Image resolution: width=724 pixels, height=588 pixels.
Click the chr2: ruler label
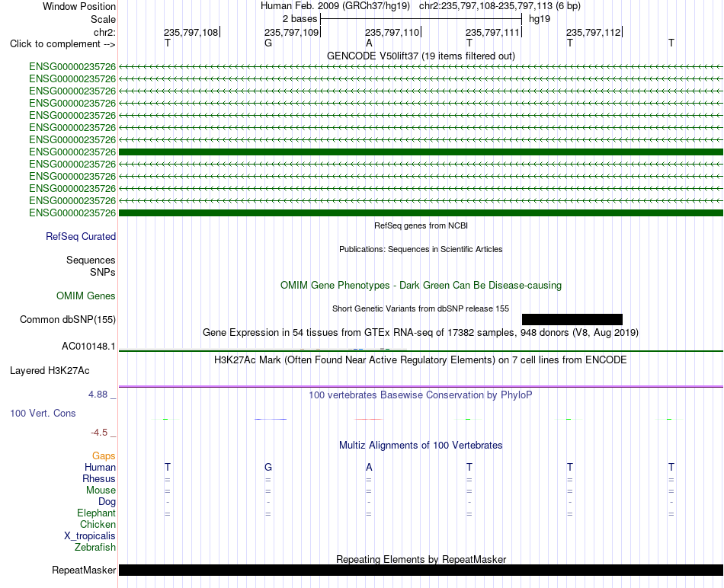coord(105,32)
